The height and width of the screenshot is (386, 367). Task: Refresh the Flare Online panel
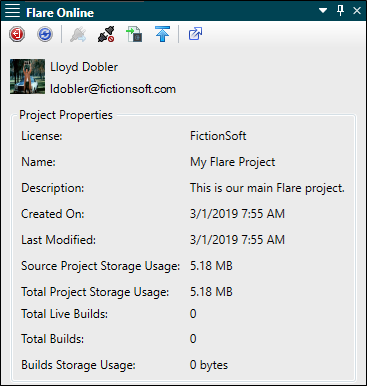45,34
